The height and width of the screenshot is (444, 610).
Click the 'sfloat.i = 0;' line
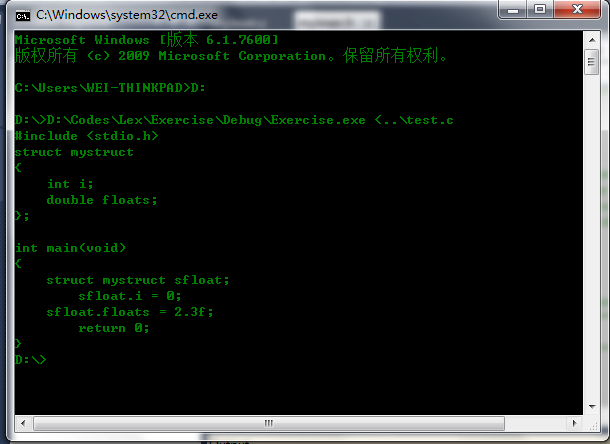[x=130, y=296]
